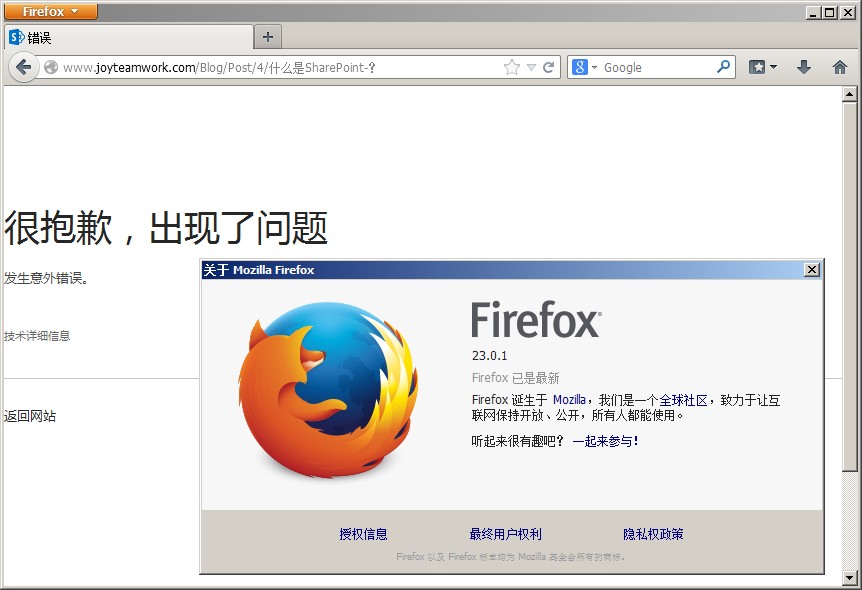Image resolution: width=862 pixels, height=590 pixels.
Task: Open the 最终用户权利 link
Action: pos(505,534)
